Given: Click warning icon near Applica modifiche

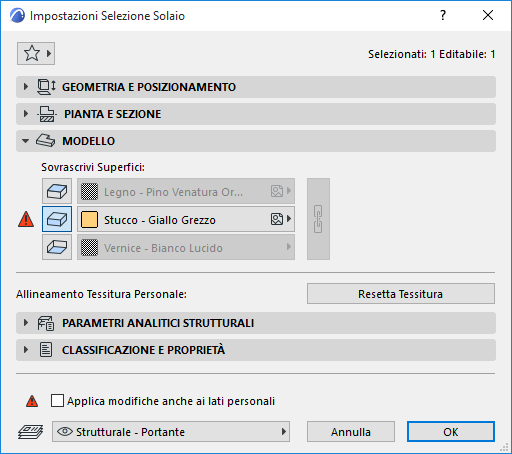Looking at the screenshot, I should click(x=32, y=401).
